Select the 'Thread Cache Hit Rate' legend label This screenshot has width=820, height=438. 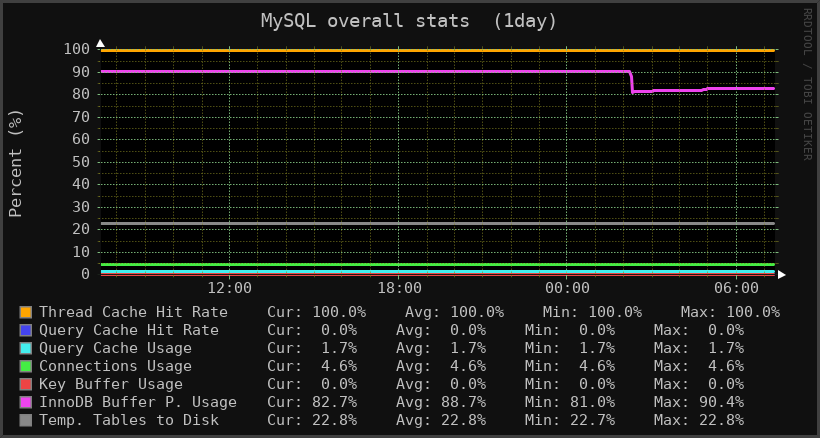pyautogui.click(x=133, y=312)
